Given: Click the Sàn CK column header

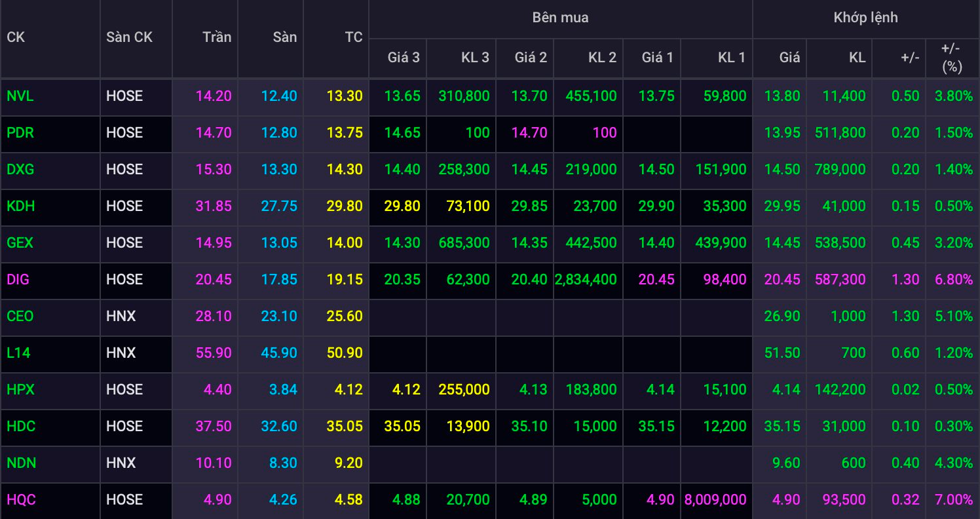Looking at the screenshot, I should click(x=129, y=37).
